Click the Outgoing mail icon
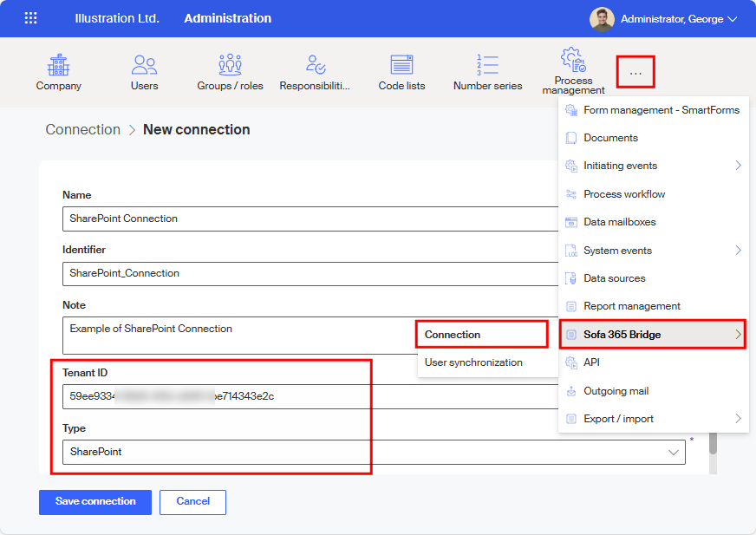Screen dimensions: 756x535 (573, 390)
